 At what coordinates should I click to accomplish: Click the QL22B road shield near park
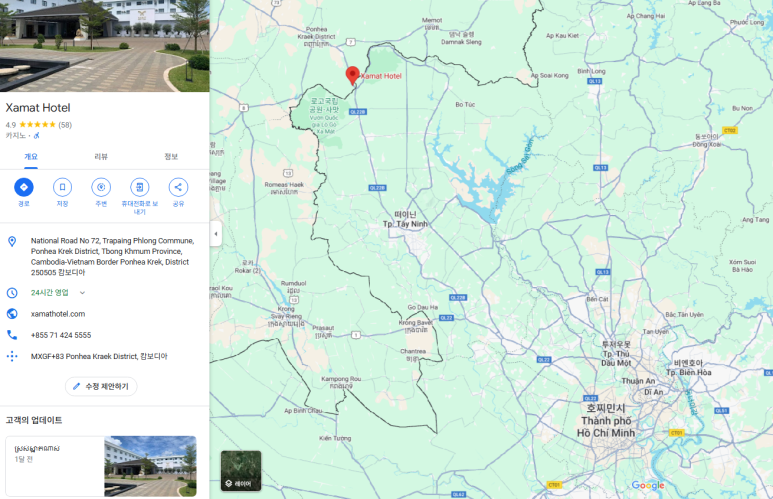[357, 112]
